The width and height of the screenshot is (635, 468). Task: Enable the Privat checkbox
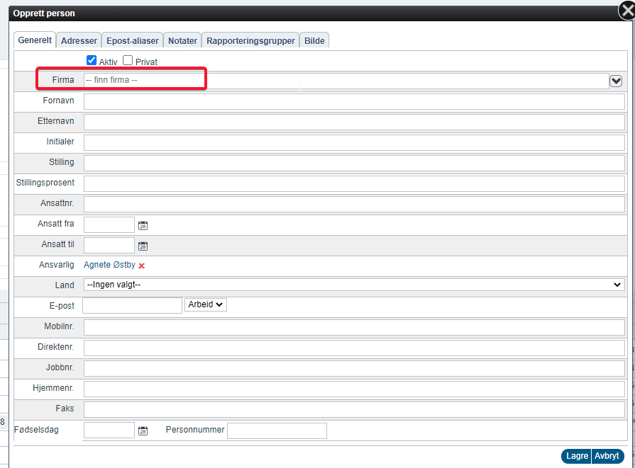pyautogui.click(x=128, y=61)
